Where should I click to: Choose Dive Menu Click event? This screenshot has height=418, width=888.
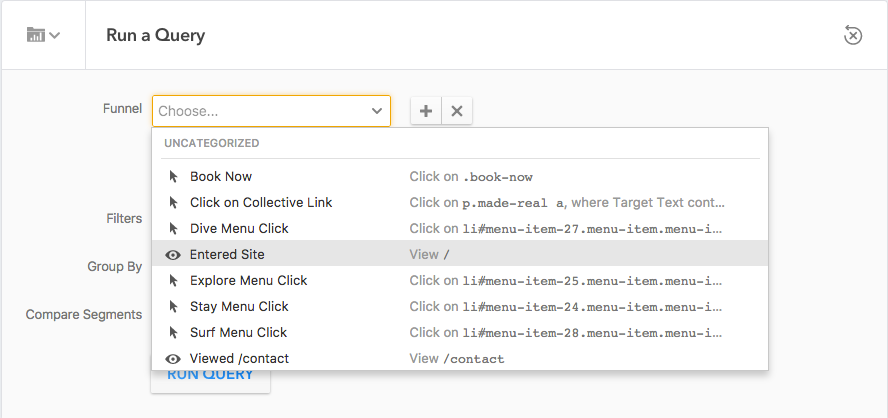(x=239, y=229)
